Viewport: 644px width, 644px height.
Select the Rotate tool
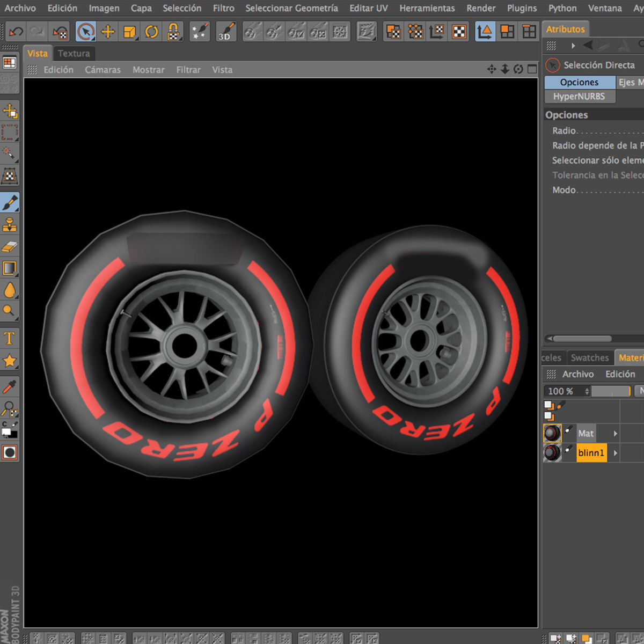point(152,32)
